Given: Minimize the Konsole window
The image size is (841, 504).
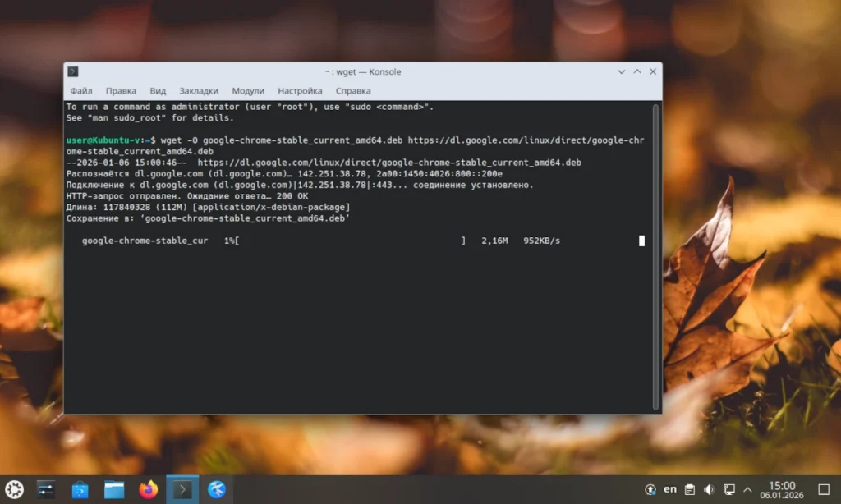Looking at the screenshot, I should (621, 71).
